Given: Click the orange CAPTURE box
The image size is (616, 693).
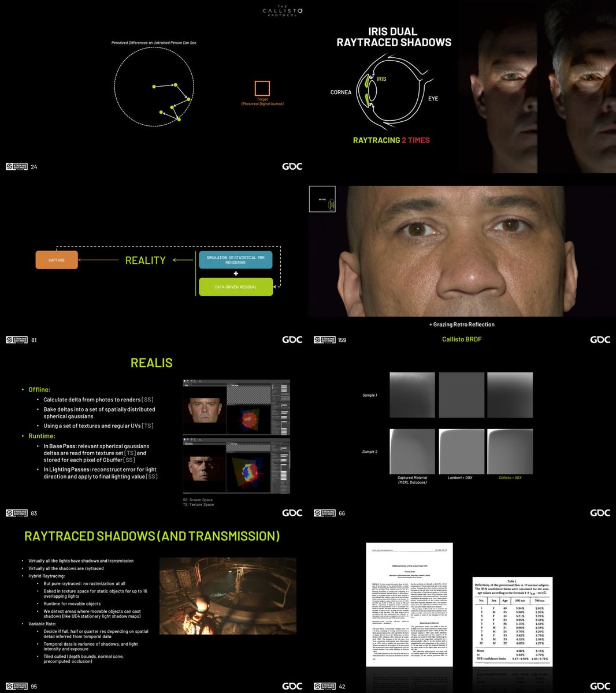Looking at the screenshot, I should pos(56,260).
